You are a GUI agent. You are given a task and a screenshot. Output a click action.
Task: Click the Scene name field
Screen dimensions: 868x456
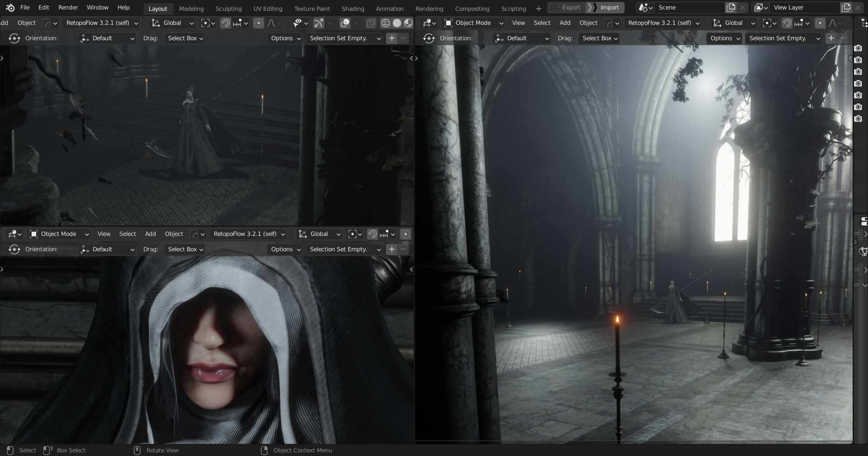(x=689, y=8)
